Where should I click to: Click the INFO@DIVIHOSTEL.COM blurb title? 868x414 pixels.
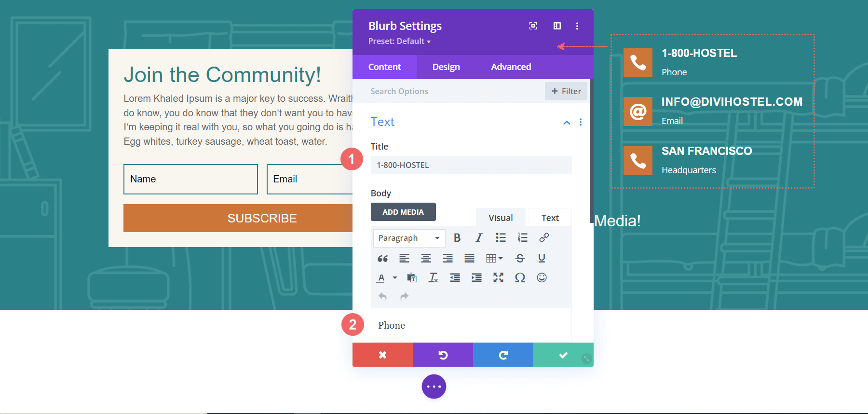tap(732, 102)
